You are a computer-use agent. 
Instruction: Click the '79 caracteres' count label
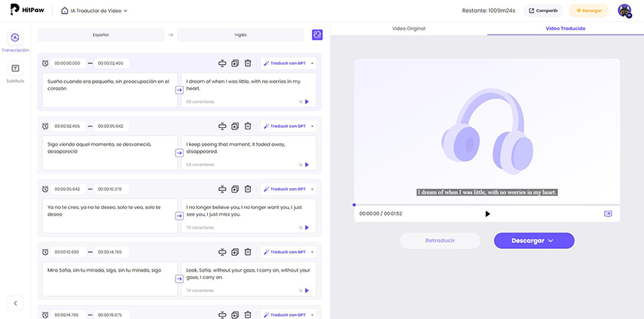[200, 227]
